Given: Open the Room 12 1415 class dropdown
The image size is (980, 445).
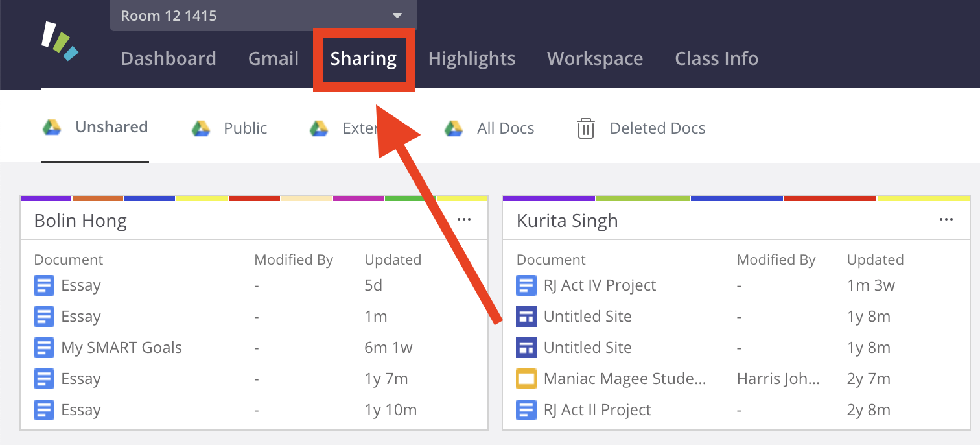Looking at the screenshot, I should pos(264,16).
